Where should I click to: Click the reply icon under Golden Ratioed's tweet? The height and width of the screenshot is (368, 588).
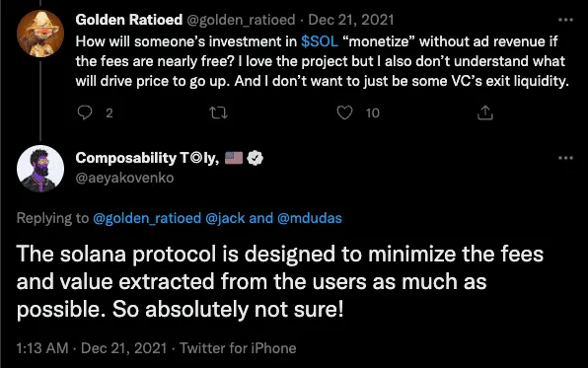[x=85, y=112]
